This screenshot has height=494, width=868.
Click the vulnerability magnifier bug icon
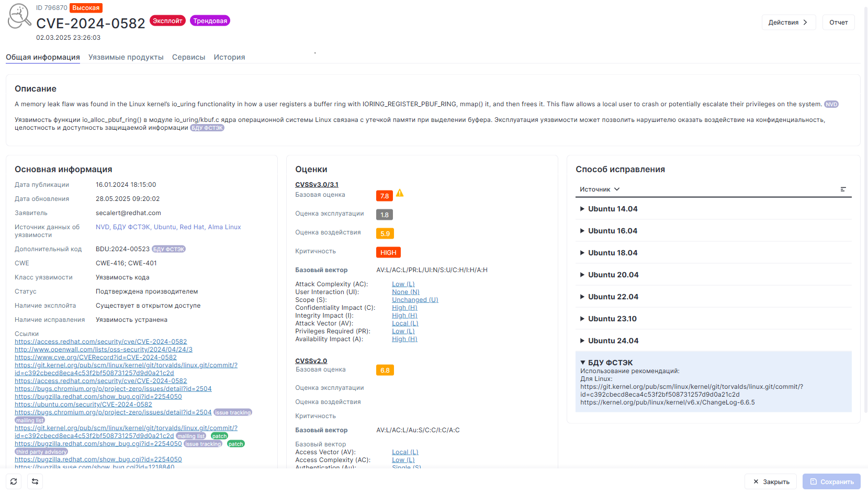pos(19,16)
